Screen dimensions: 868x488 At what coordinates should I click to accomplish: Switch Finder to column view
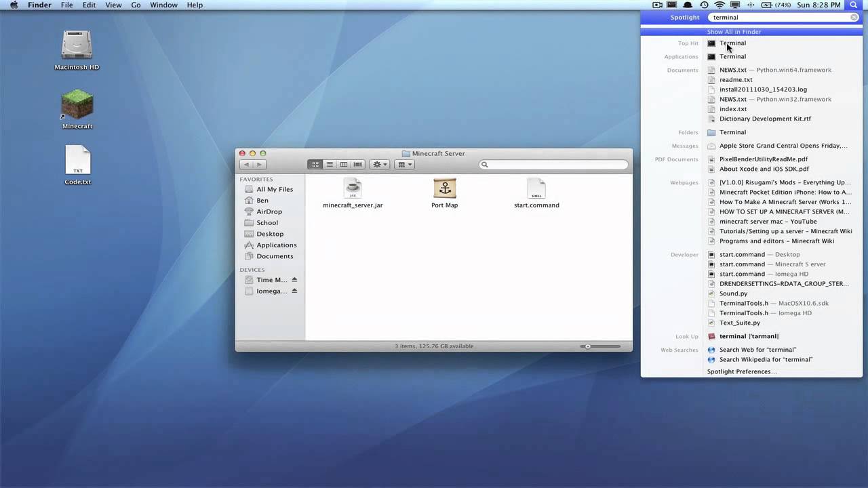pos(344,165)
